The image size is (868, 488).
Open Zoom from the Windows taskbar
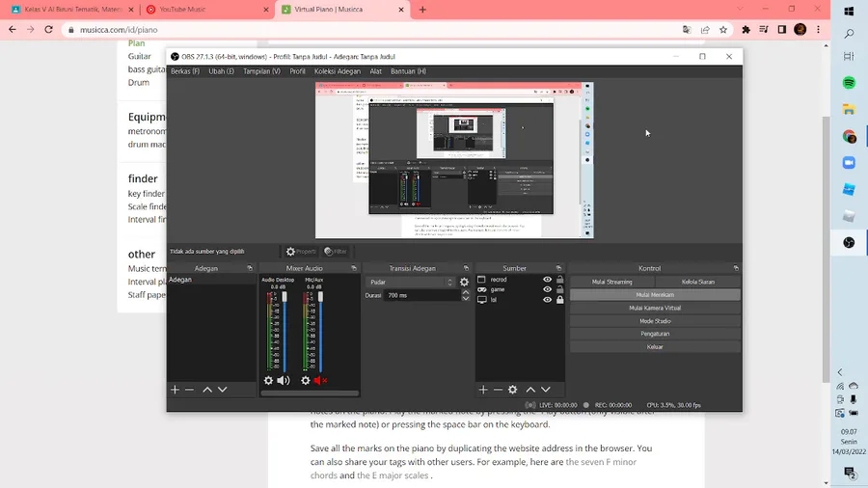pos(849,163)
